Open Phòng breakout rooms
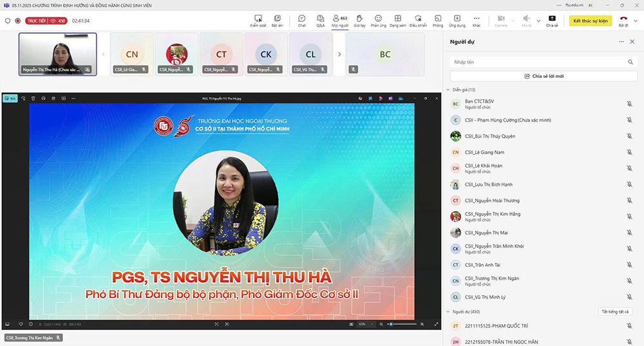644x346 pixels. click(x=438, y=19)
